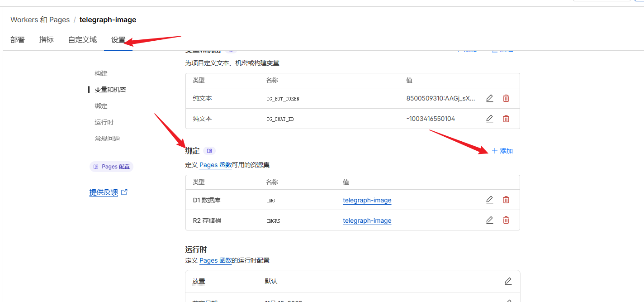Viewport: 644px width, 302px height.
Task: Open telegraph-image link in R2 存储桶 row
Action: [367, 221]
